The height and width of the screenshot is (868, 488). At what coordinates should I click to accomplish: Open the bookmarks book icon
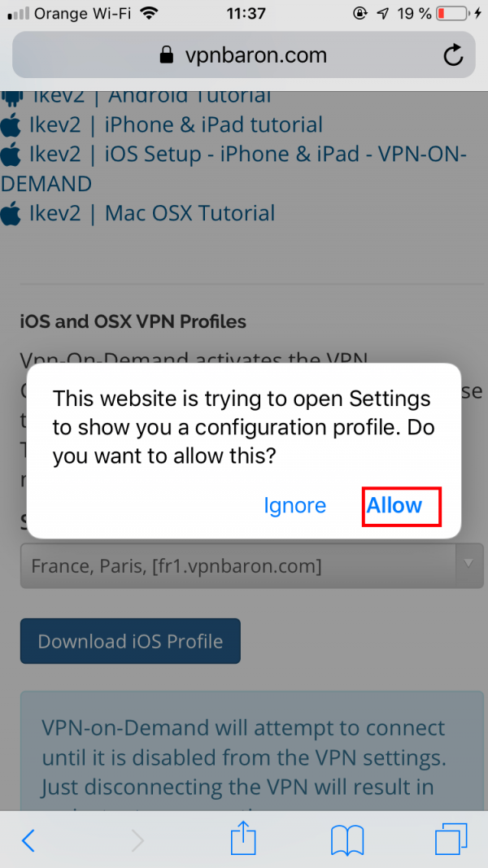click(347, 840)
